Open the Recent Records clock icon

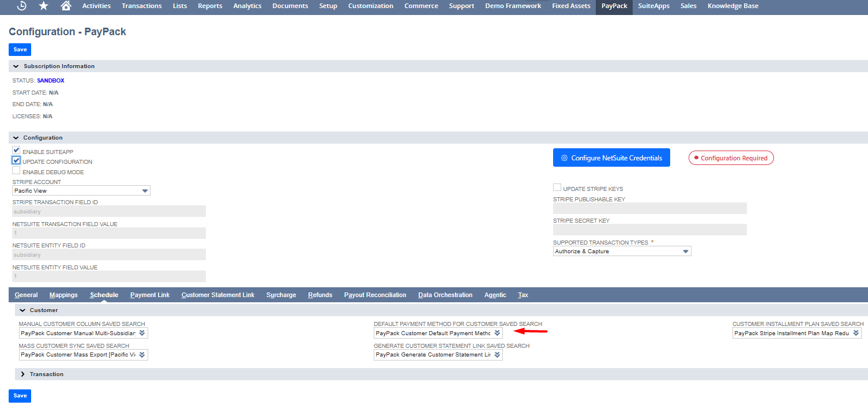point(22,6)
